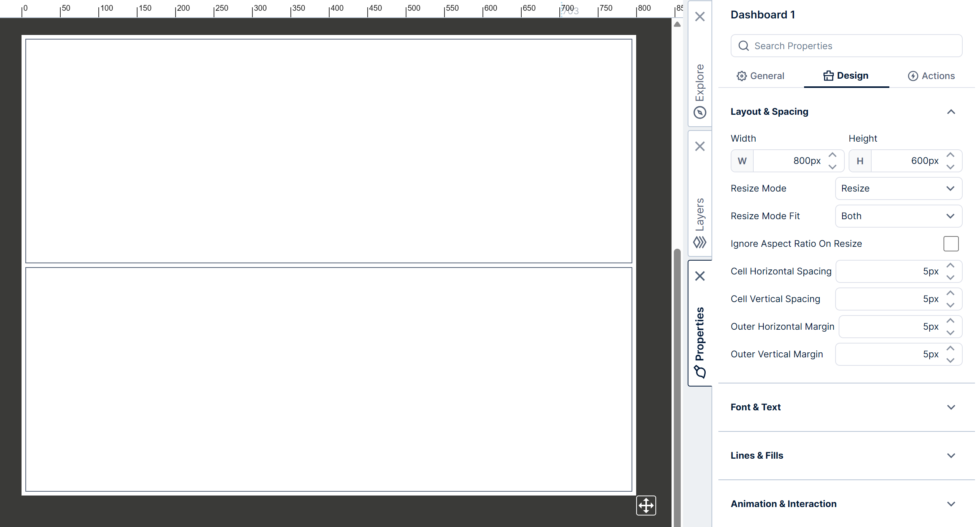Click the lightning icon on the Actions tab
This screenshot has height=527, width=980.
click(913, 76)
